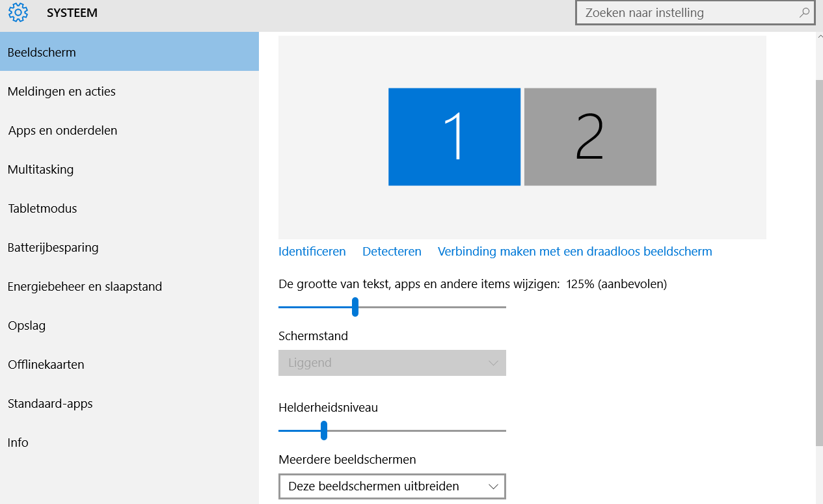823x504 pixels.
Task: Select the Multitasking section
Action: pyautogui.click(x=129, y=169)
